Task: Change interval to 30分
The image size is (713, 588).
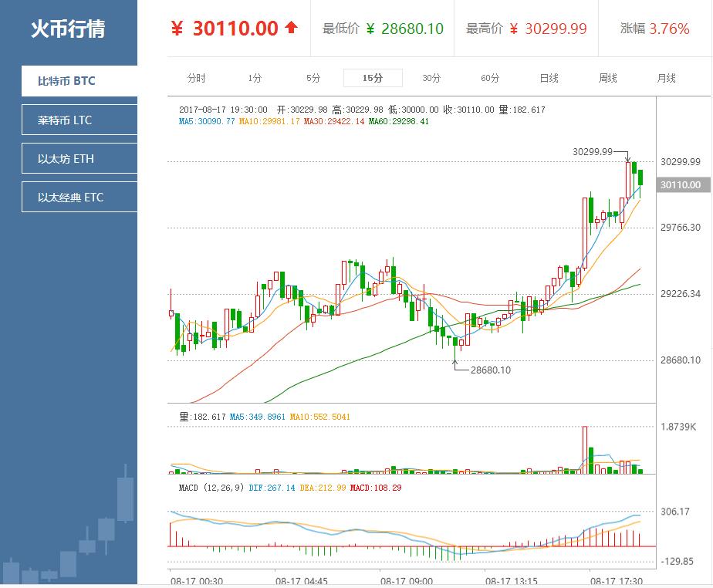Action: click(x=431, y=78)
